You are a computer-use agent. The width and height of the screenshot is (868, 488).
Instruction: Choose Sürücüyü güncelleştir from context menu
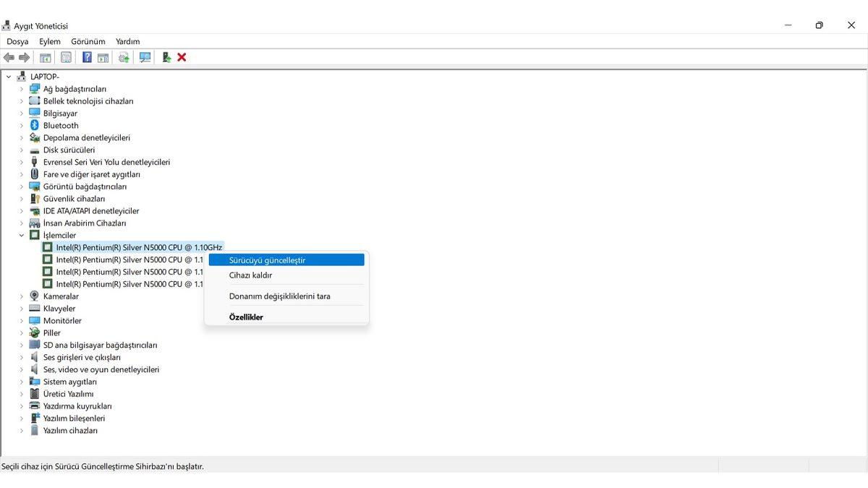[267, 260]
